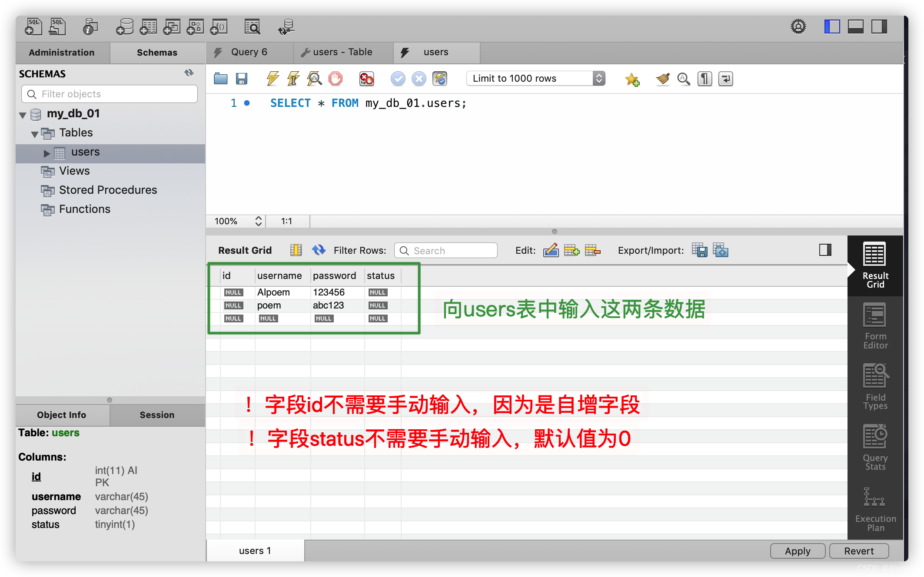Image resolution: width=924 pixels, height=577 pixels.
Task: Reconnect to DBMS icon
Action: point(286,27)
